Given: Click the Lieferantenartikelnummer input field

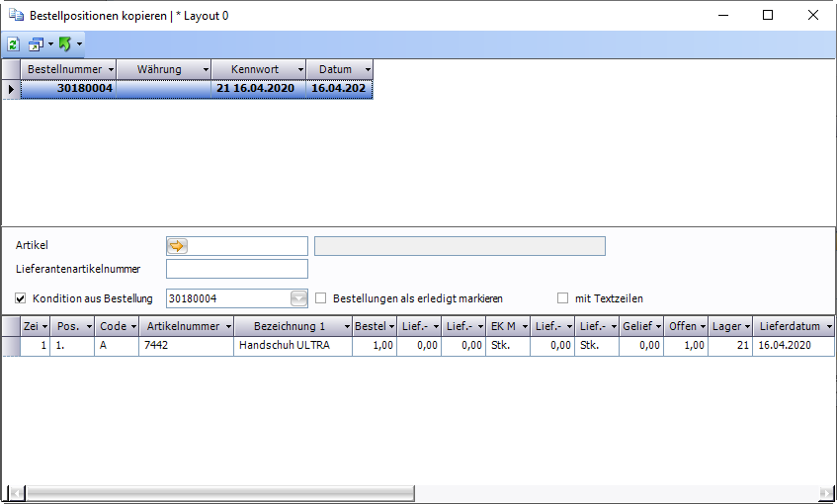Looking at the screenshot, I should click(237, 269).
